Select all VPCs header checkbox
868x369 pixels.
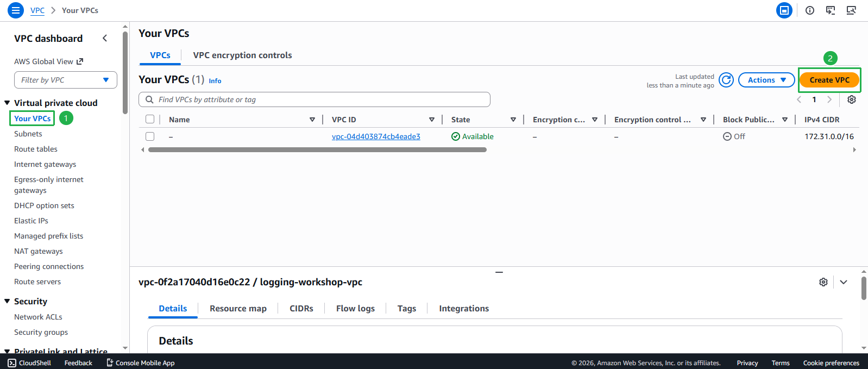tap(150, 120)
